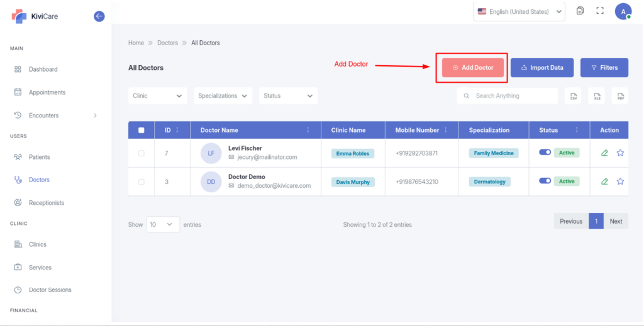Click the Import Data button
The image size is (644, 326).
541,68
